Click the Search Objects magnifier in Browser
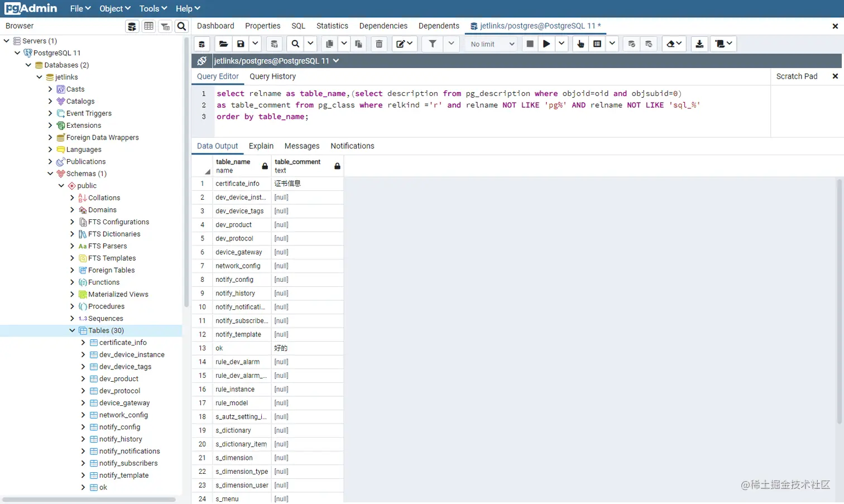This screenshot has height=504, width=844. point(181,26)
